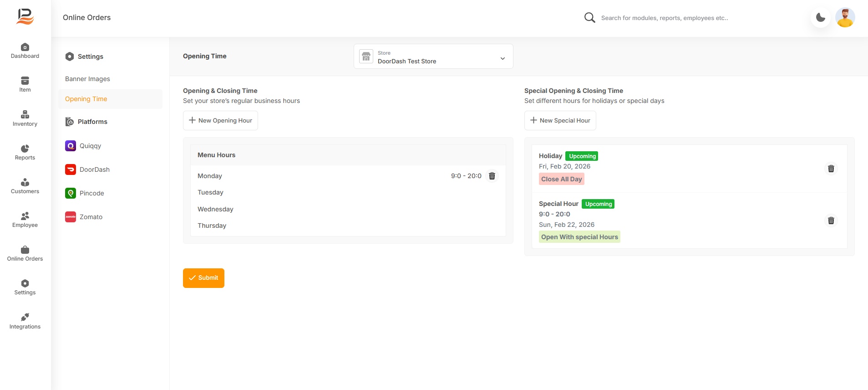The height and width of the screenshot is (390, 868).
Task: Open the Quiqqy platform page
Action: 90,146
